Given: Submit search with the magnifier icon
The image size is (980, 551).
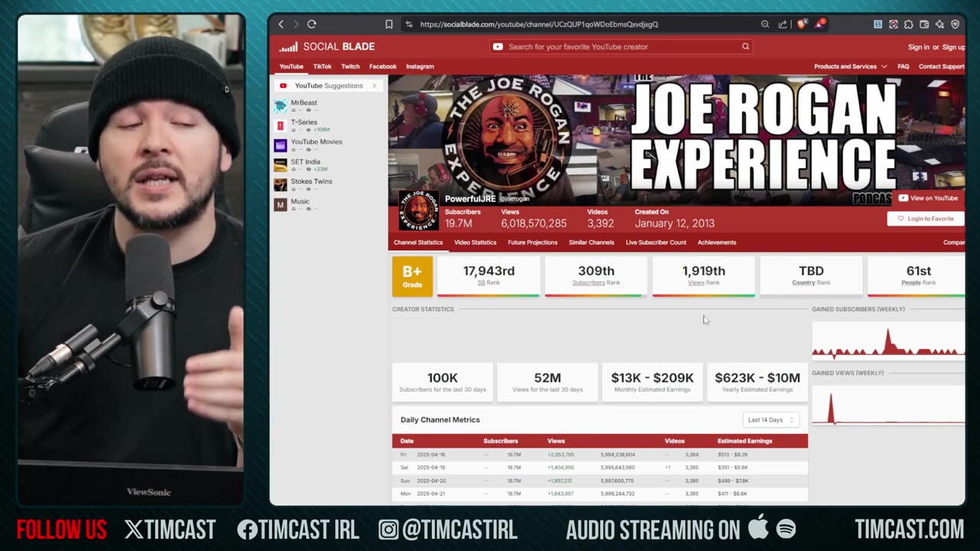Looking at the screenshot, I should [x=745, y=47].
